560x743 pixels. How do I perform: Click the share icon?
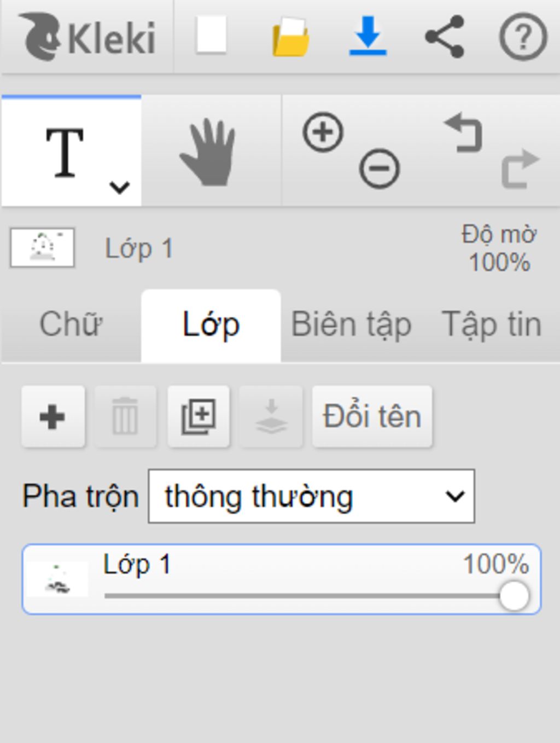(x=445, y=37)
